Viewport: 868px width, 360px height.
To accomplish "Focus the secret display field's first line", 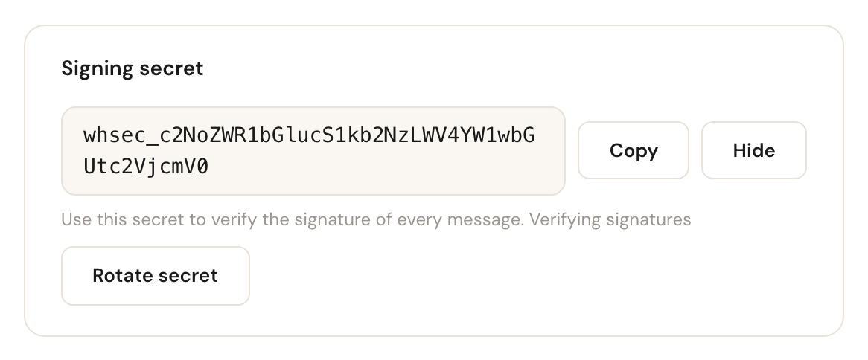I will (309, 135).
